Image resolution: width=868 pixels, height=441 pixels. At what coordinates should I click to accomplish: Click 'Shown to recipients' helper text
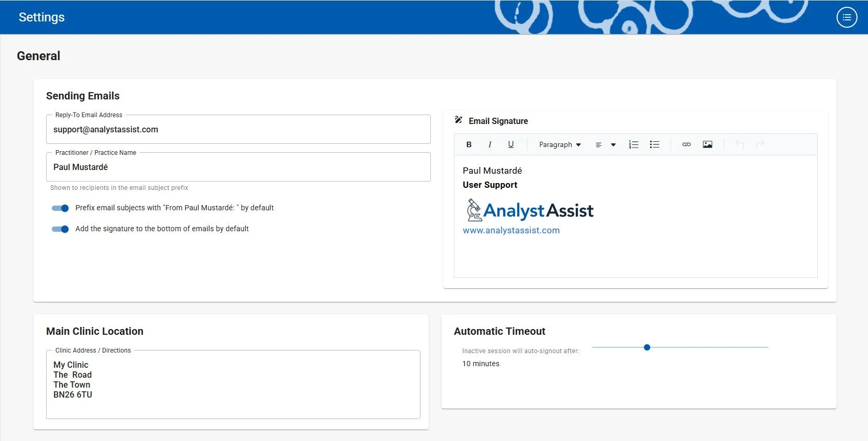119,188
